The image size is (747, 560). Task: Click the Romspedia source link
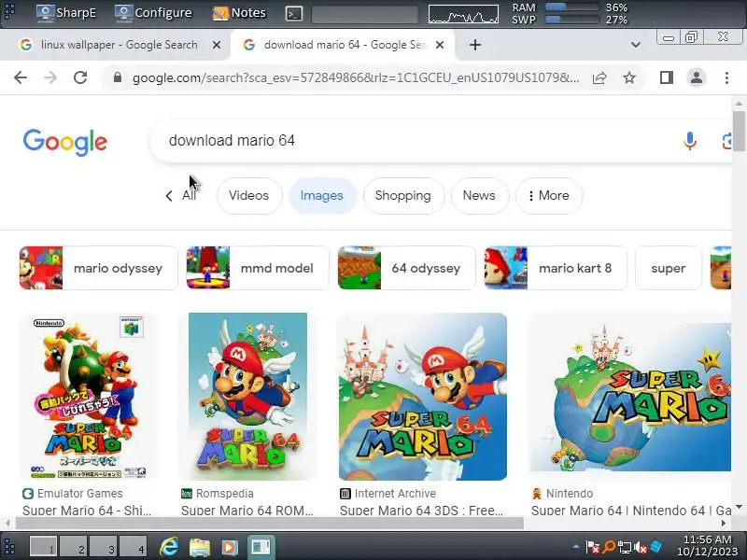point(224,494)
